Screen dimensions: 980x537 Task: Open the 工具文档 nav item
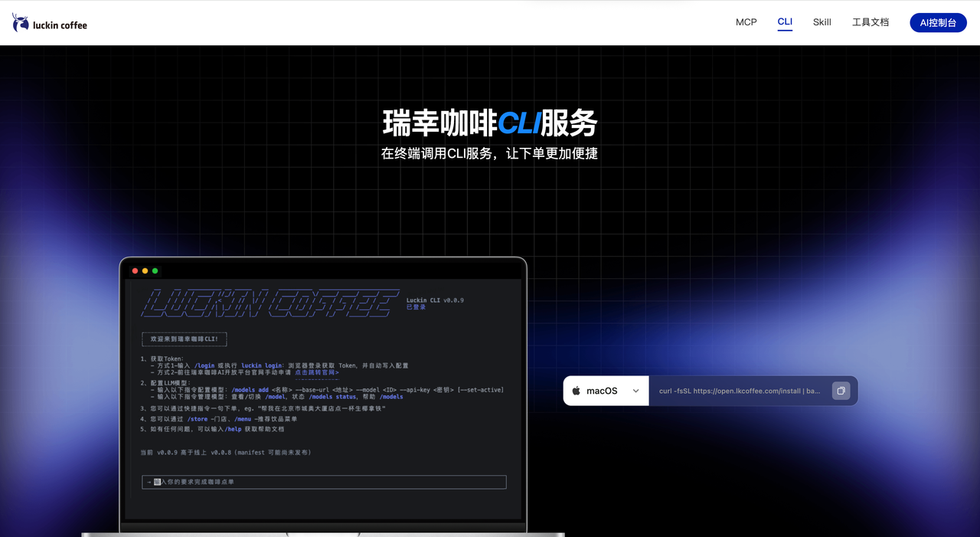coord(871,22)
